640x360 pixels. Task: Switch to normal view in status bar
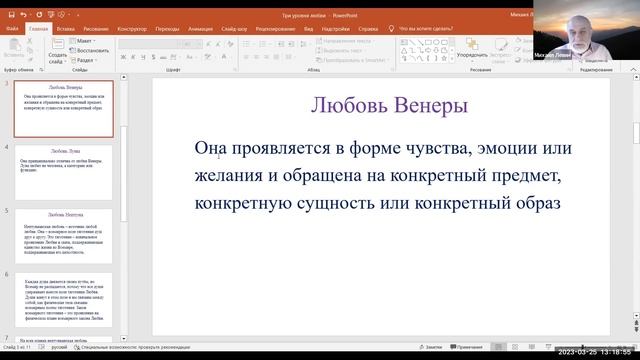pyautogui.click(x=498, y=347)
